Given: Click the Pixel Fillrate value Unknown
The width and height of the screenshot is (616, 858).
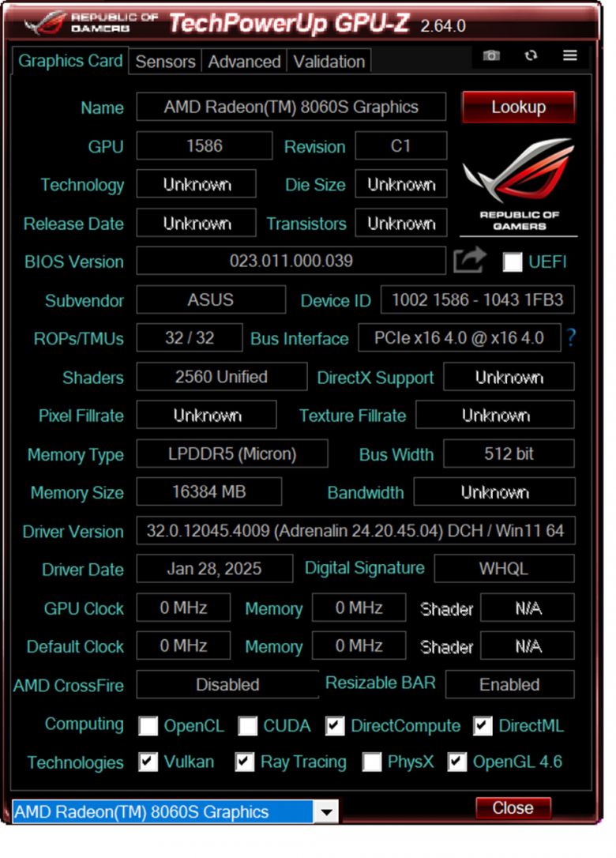Looking at the screenshot, I should click(207, 415).
